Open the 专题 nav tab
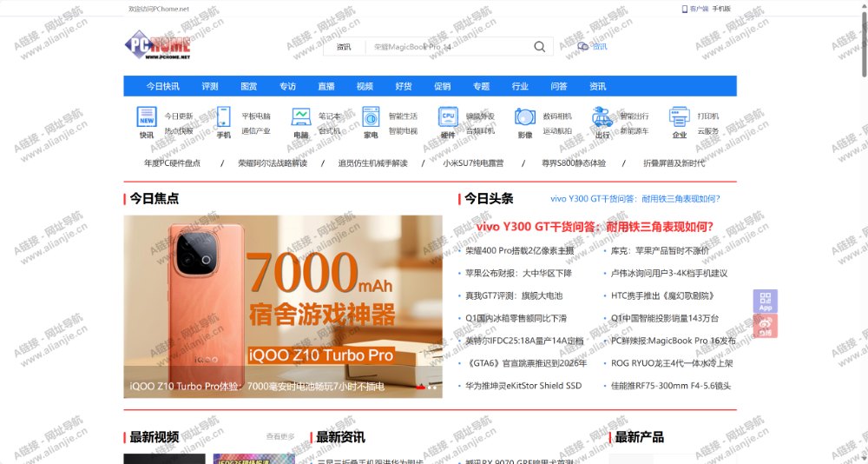This screenshot has height=464, width=868. pos(481,87)
